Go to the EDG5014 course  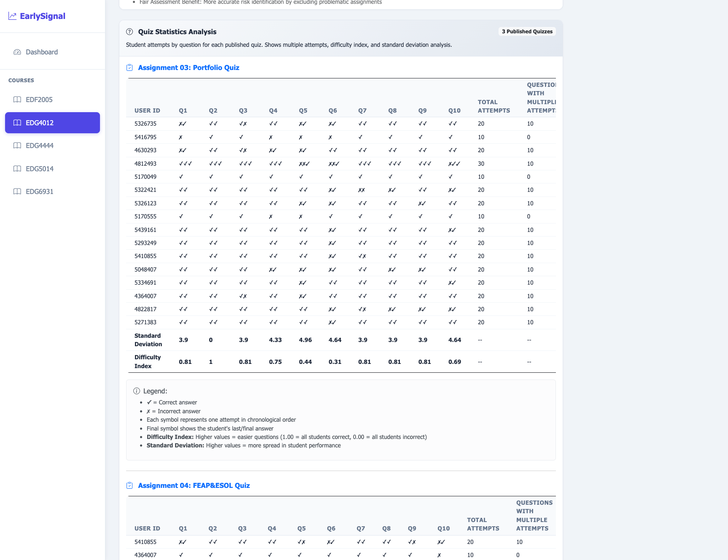tap(40, 169)
